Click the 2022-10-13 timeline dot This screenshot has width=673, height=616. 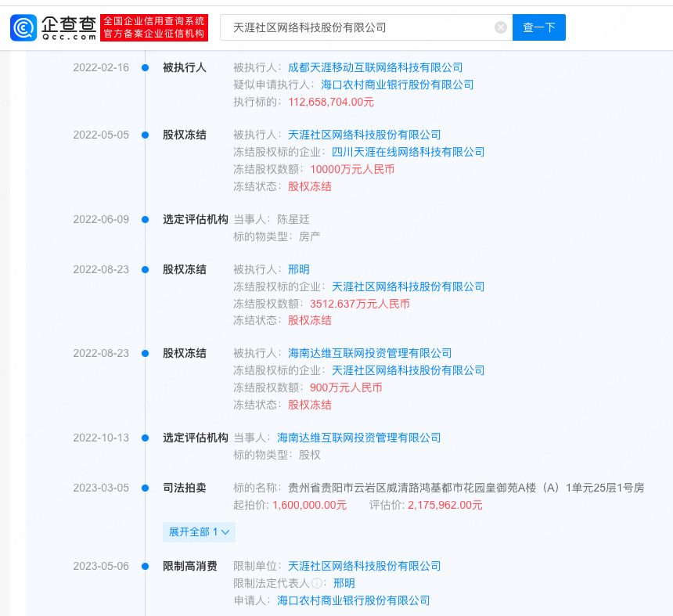pyautogui.click(x=145, y=438)
